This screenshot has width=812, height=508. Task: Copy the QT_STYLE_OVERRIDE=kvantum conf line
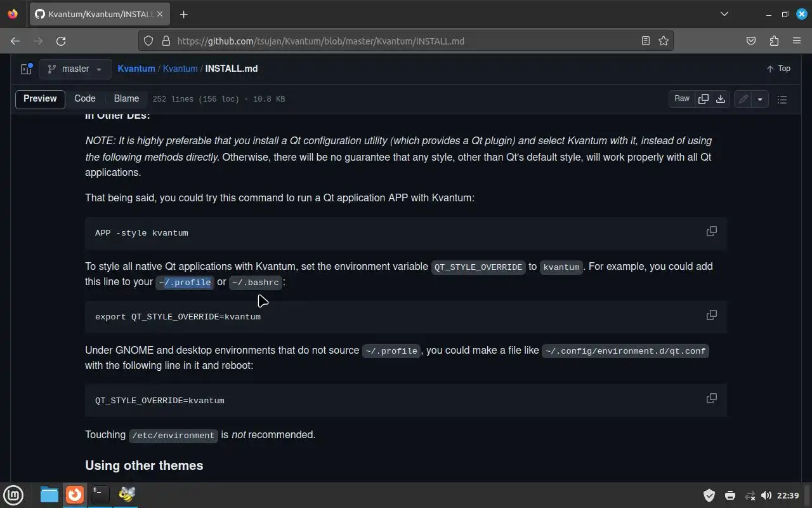(x=712, y=398)
